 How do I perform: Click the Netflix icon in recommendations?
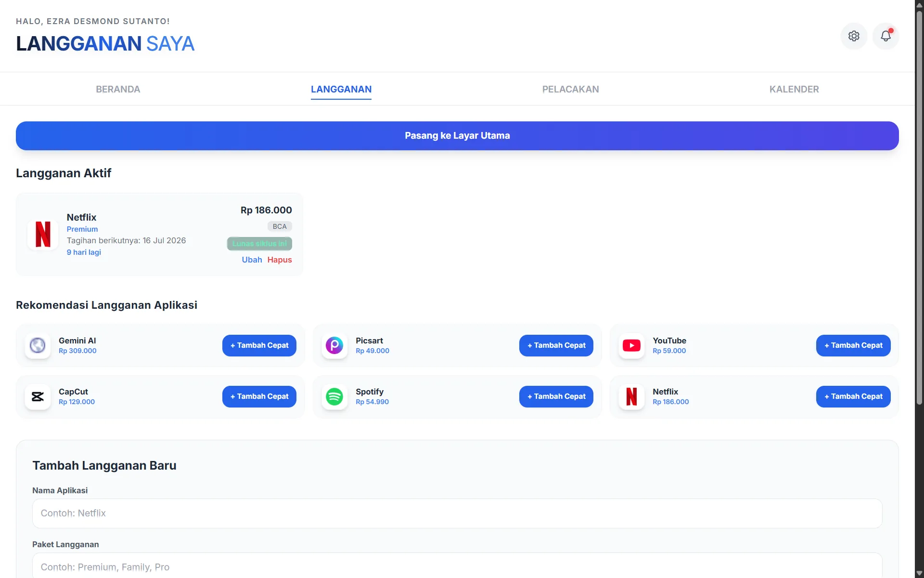tap(631, 396)
